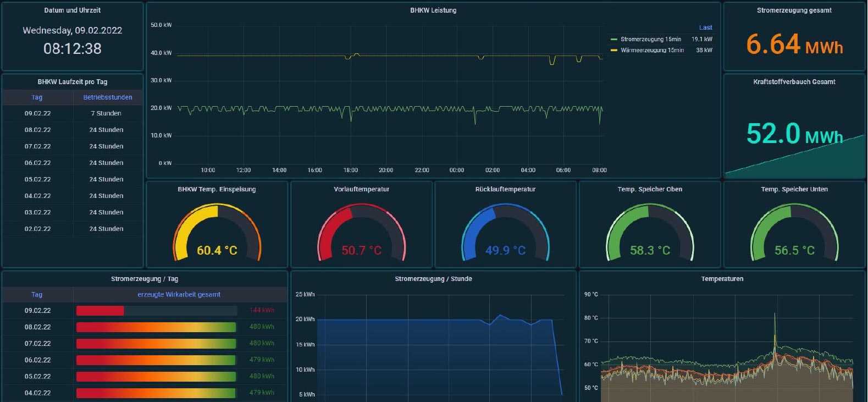The height and width of the screenshot is (402, 868).
Task: Click the 49.9 °C blue gauge
Action: tap(505, 232)
